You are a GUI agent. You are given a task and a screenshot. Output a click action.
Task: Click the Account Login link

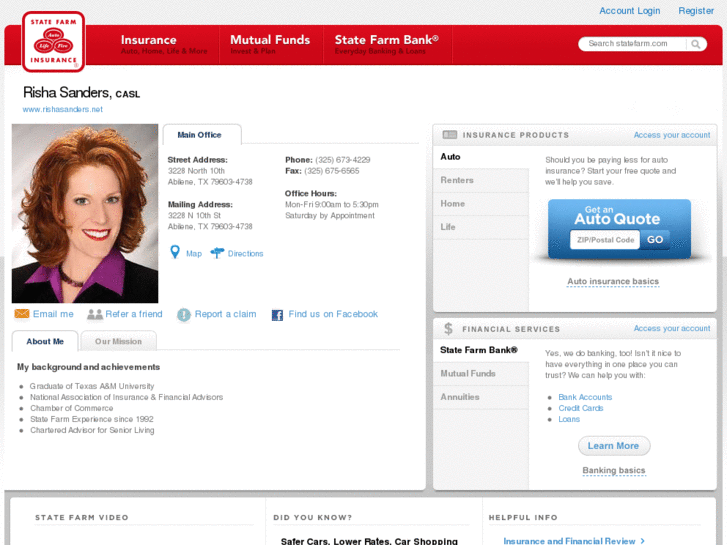pos(630,11)
